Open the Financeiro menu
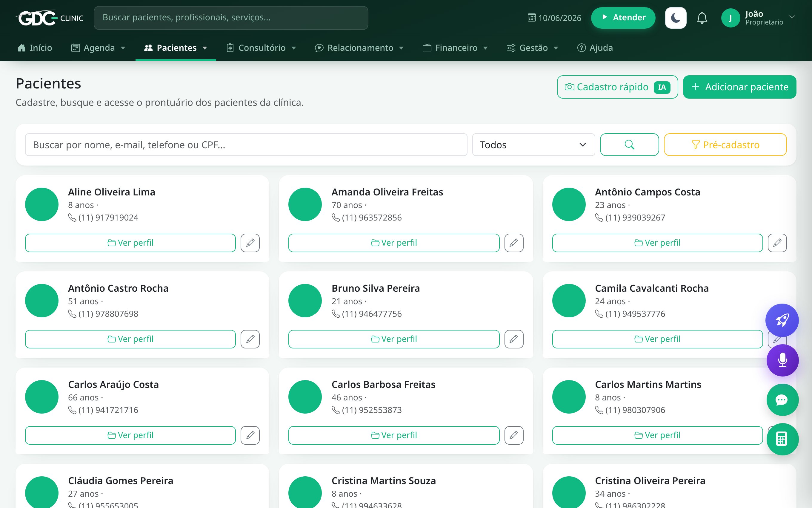Image resolution: width=812 pixels, height=508 pixels. click(455, 48)
